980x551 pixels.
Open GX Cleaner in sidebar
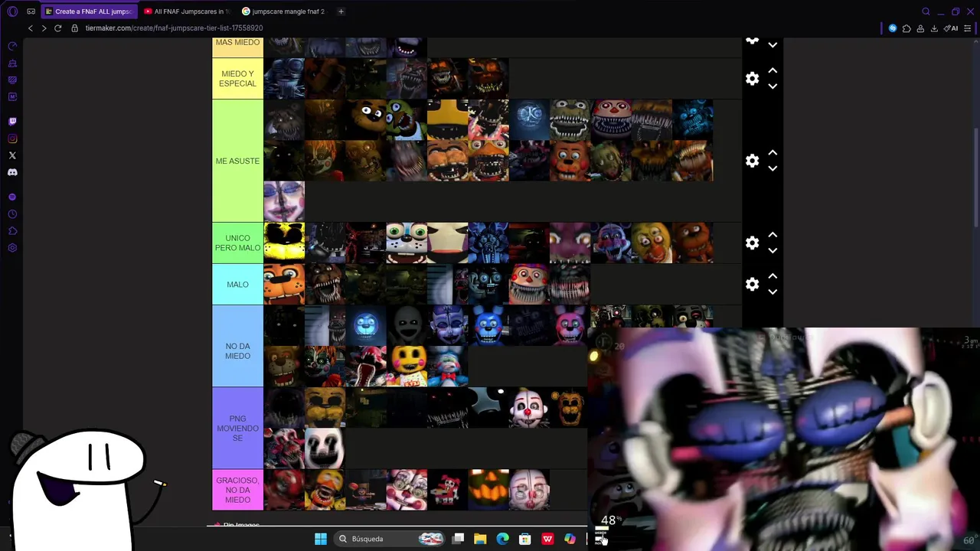(x=12, y=63)
